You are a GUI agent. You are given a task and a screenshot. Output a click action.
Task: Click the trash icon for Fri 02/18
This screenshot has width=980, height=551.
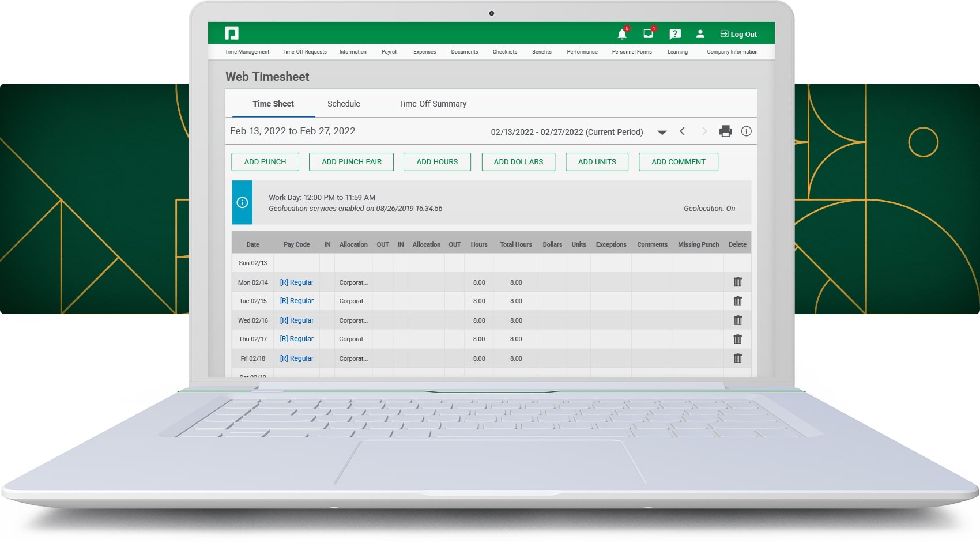737,358
